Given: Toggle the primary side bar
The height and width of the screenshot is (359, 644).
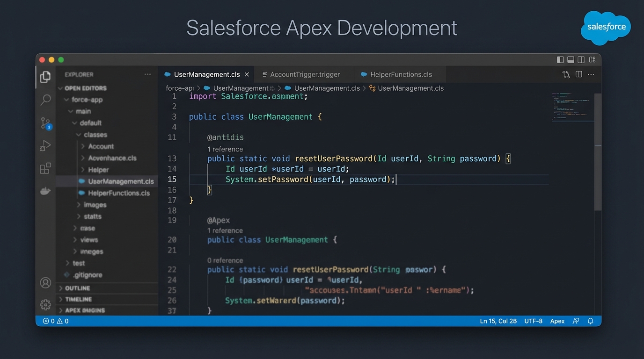Looking at the screenshot, I should point(560,60).
